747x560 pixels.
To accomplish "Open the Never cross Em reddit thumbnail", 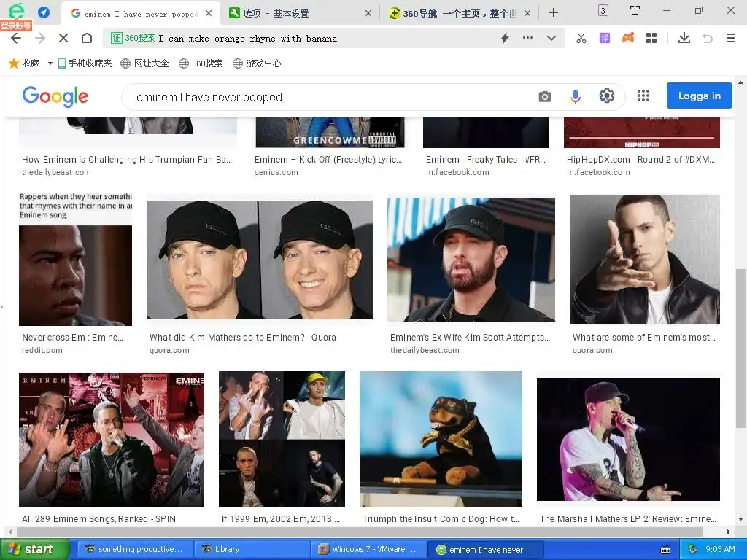I will [75, 259].
